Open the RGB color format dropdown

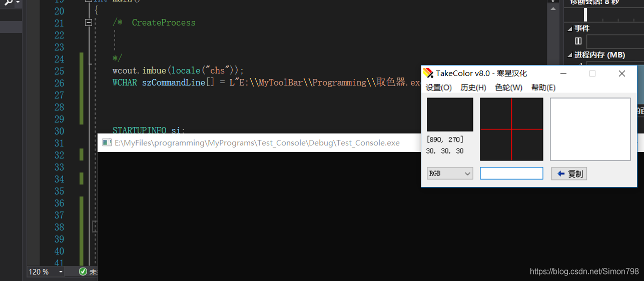(450, 173)
